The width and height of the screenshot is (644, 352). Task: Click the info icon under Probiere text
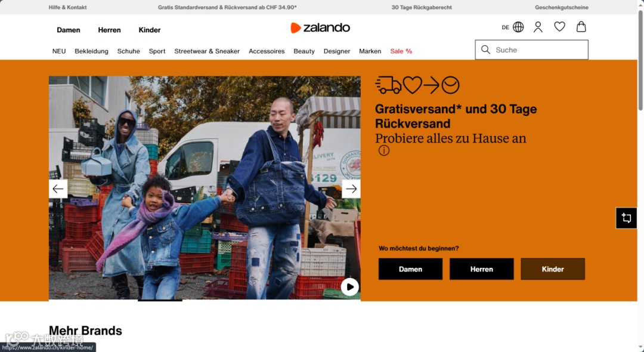coord(383,151)
